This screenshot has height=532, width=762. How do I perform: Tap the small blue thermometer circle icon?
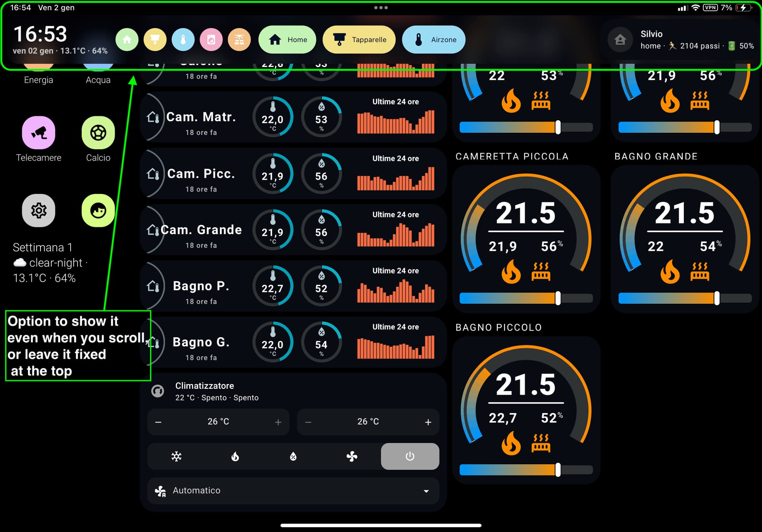point(183,40)
